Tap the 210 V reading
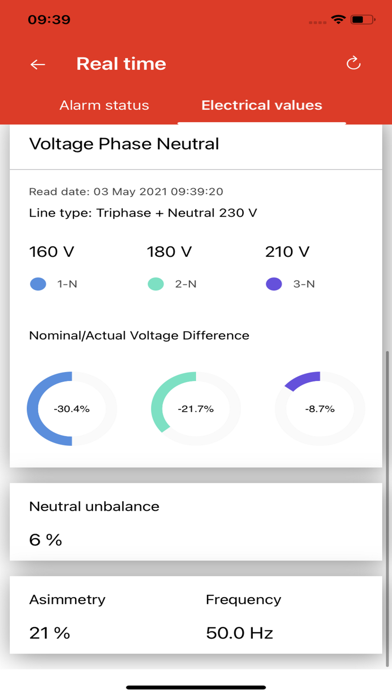Viewport: 392px width, 696px height. (x=287, y=252)
